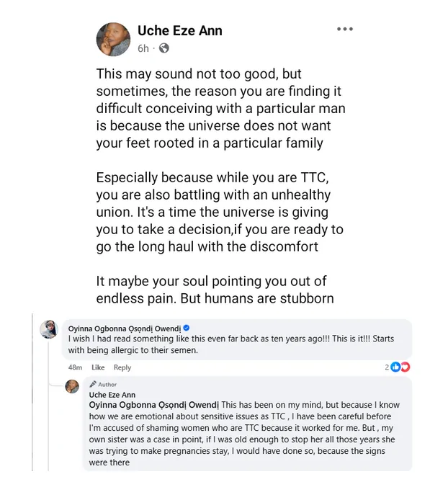The height and width of the screenshot is (487, 448).
Task: Reply to Oyinna's comment
Action: [x=122, y=367]
